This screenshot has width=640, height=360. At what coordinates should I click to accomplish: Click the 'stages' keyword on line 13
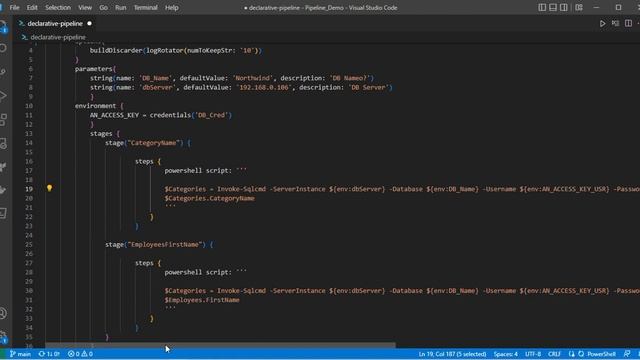pyautogui.click(x=101, y=133)
